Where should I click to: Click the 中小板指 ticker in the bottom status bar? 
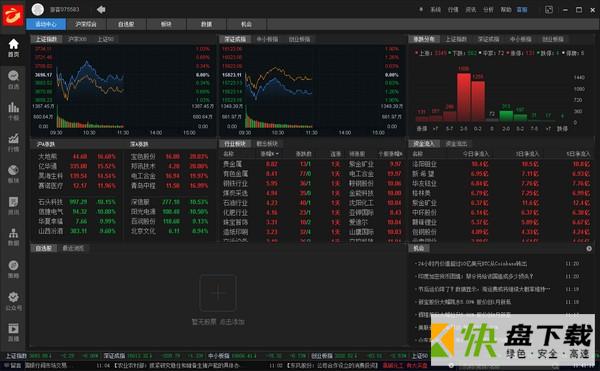click(x=257, y=356)
